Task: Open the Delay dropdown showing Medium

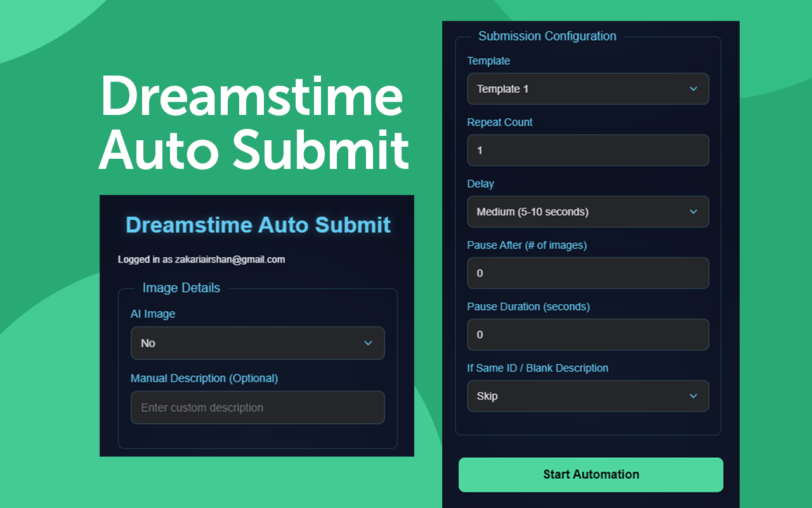Action: (x=588, y=211)
